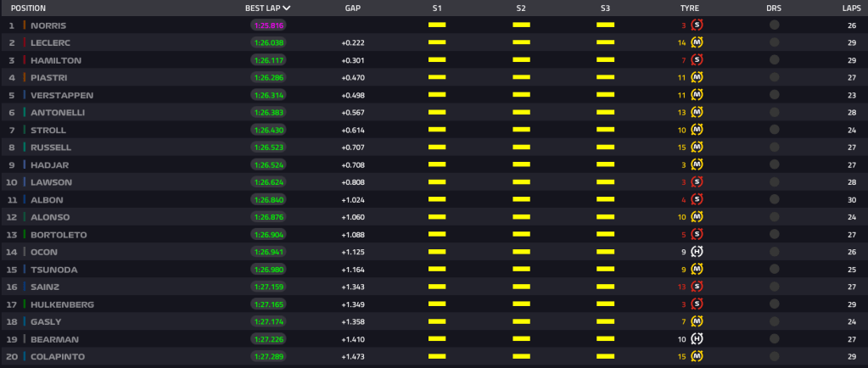The height and width of the screenshot is (368, 868).
Task: Select driver name BORTOLETO
Action: 59,235
